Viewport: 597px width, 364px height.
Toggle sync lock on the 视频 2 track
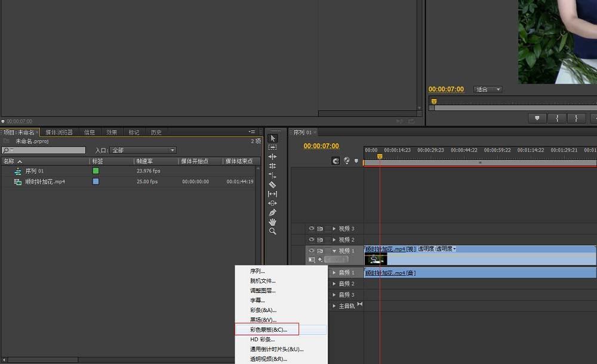click(x=321, y=239)
